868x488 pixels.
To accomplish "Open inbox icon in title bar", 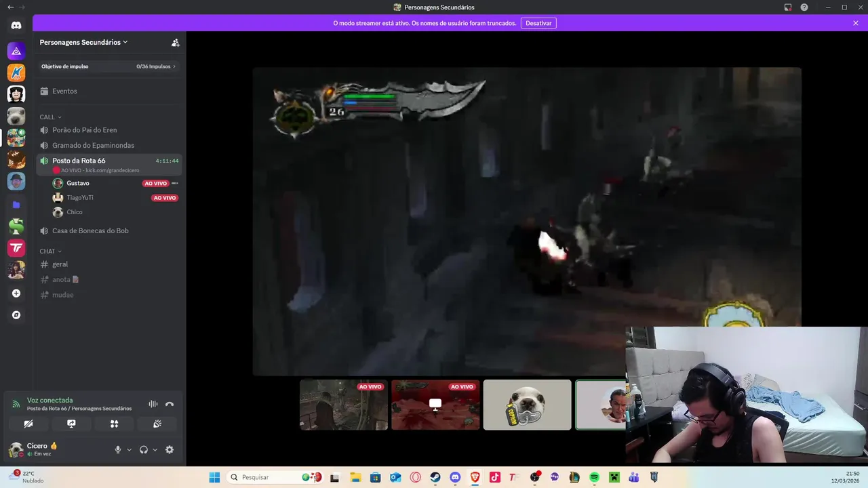I will coord(788,7).
